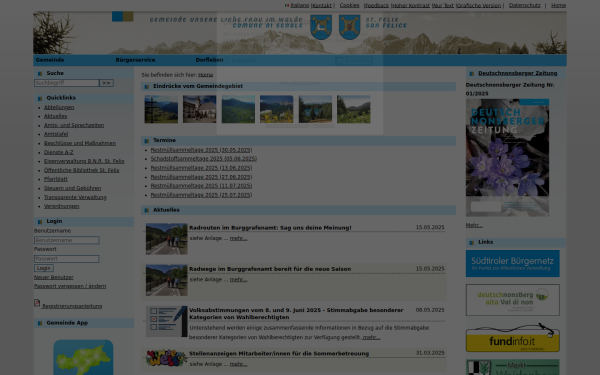Viewport: 600px width, 375px height.
Task: Submit the search with the >> button
Action: coord(106,83)
